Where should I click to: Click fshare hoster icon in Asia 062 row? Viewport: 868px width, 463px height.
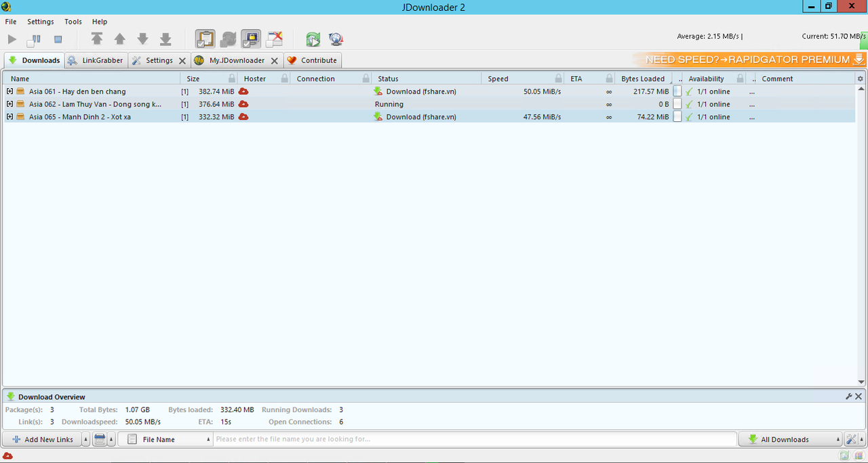pos(243,104)
